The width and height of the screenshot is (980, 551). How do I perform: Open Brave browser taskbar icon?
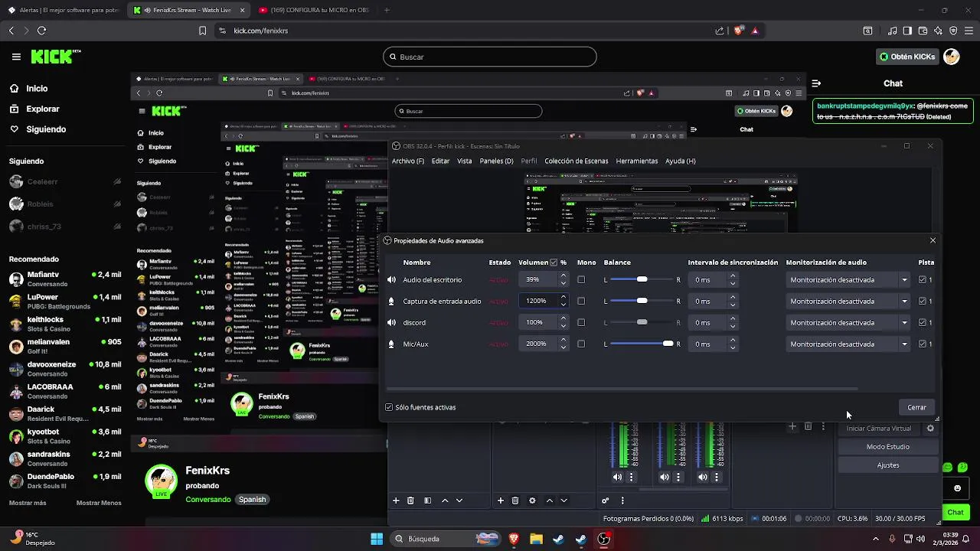point(514,539)
